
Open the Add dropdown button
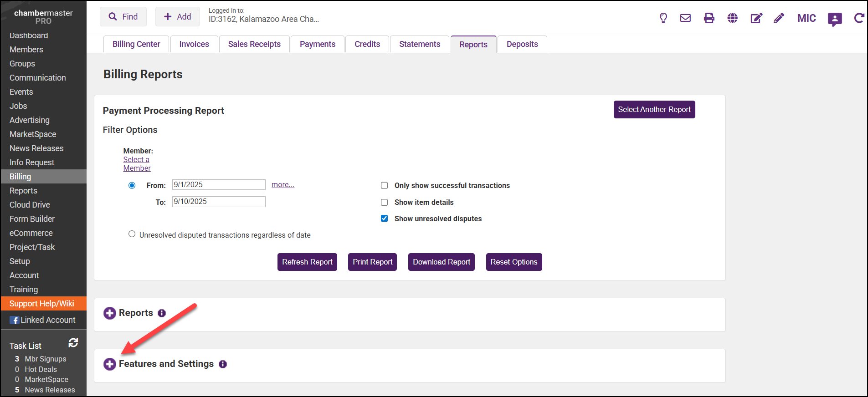(x=178, y=17)
